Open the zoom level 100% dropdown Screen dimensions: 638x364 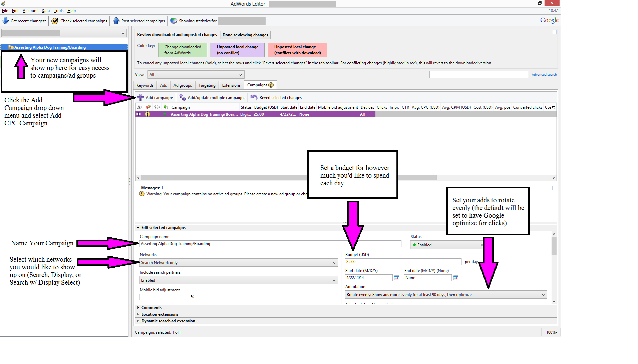pos(552,332)
